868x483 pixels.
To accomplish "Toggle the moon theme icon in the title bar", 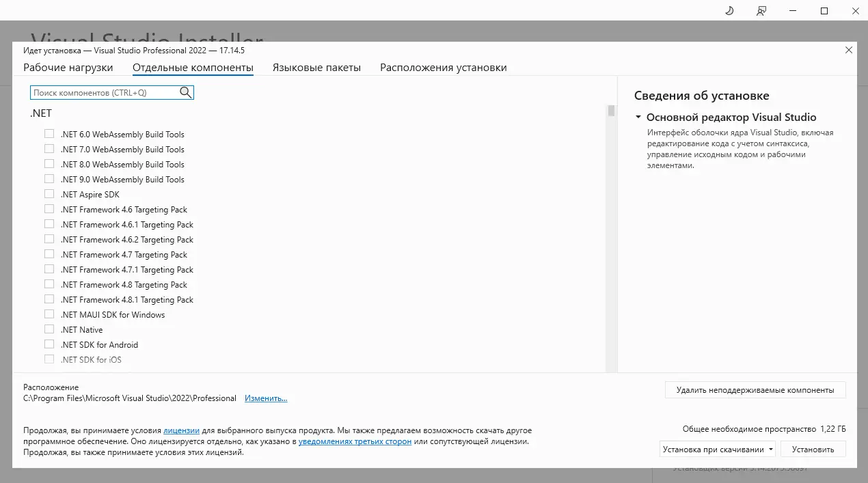I will tap(729, 11).
